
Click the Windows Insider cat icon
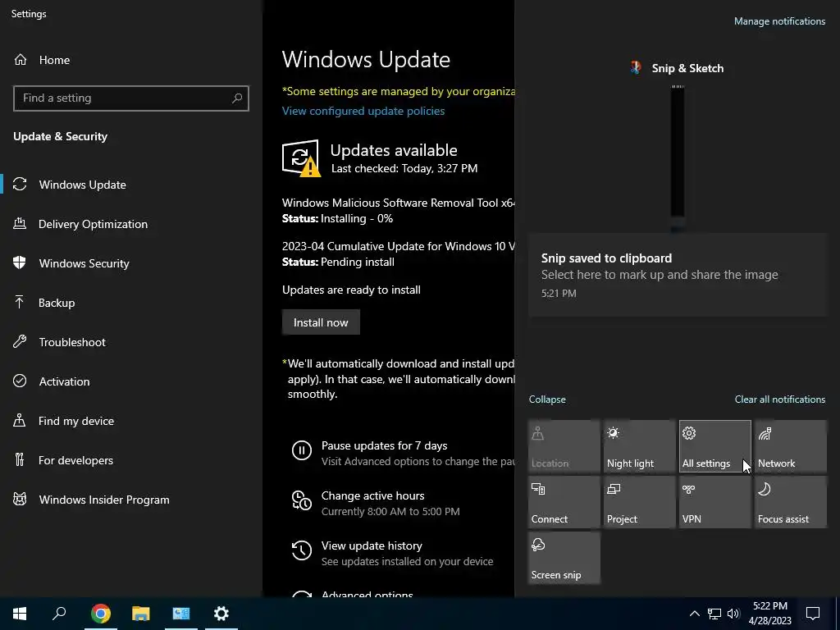[x=20, y=500]
